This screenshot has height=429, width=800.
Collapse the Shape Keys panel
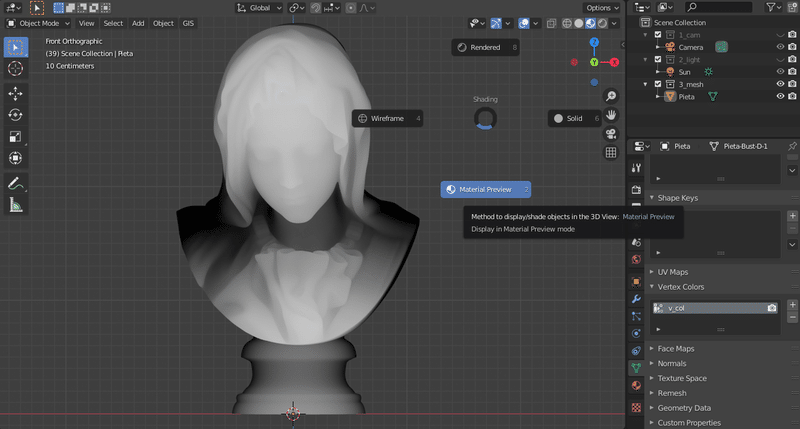(x=678, y=198)
